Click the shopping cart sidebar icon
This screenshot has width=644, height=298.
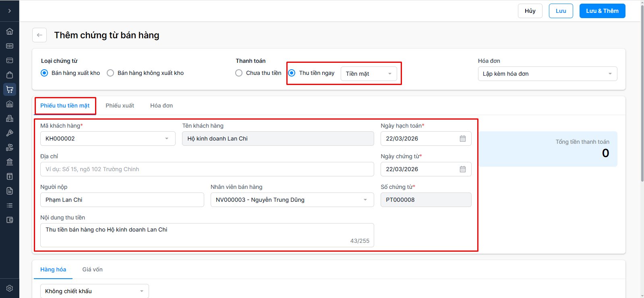click(10, 89)
